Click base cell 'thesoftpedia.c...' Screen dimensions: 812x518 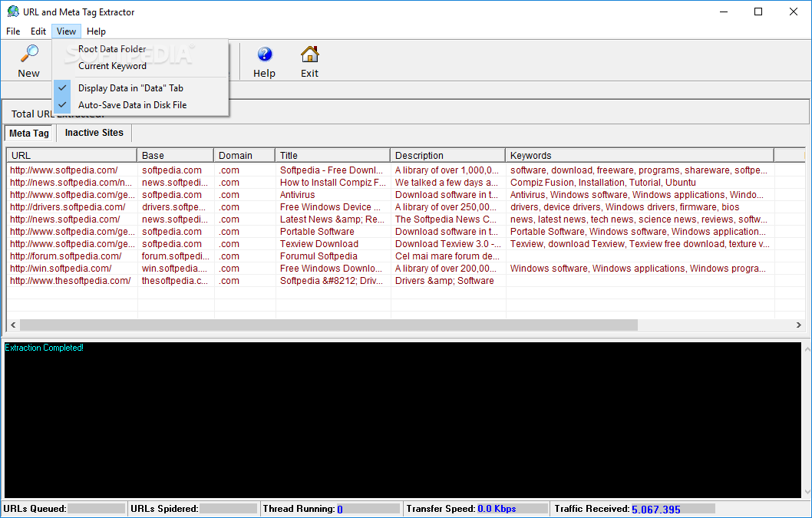pyautogui.click(x=174, y=281)
